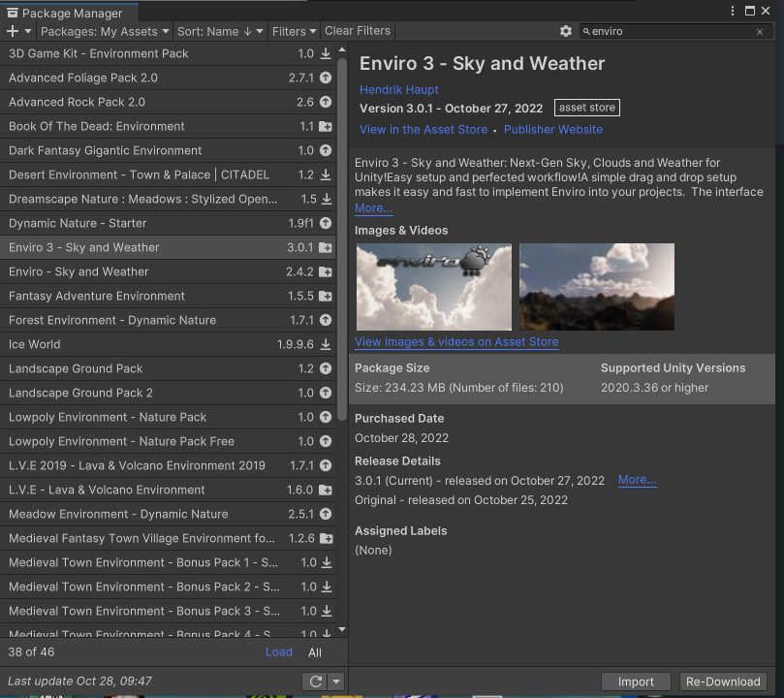Click import icon for Enviro - Sky and Weather 2.4.2
Viewport: 784px width, 698px height.
coord(326,272)
